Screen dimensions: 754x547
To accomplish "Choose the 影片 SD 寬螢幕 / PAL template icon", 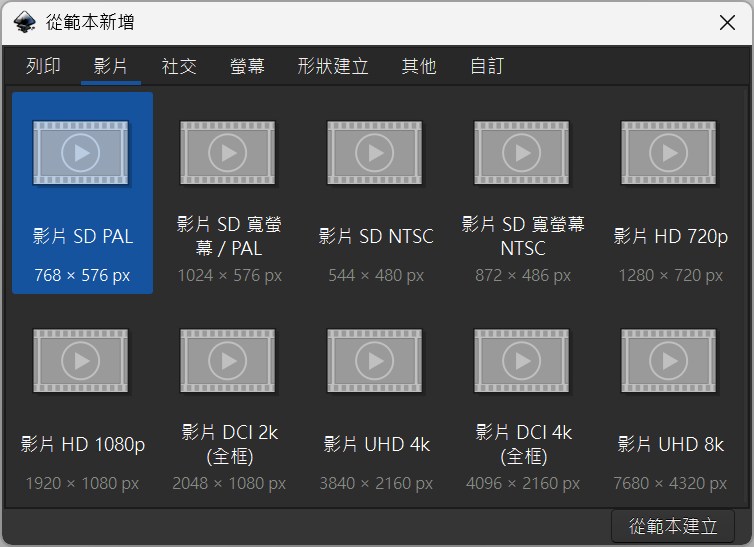I will click(228, 153).
